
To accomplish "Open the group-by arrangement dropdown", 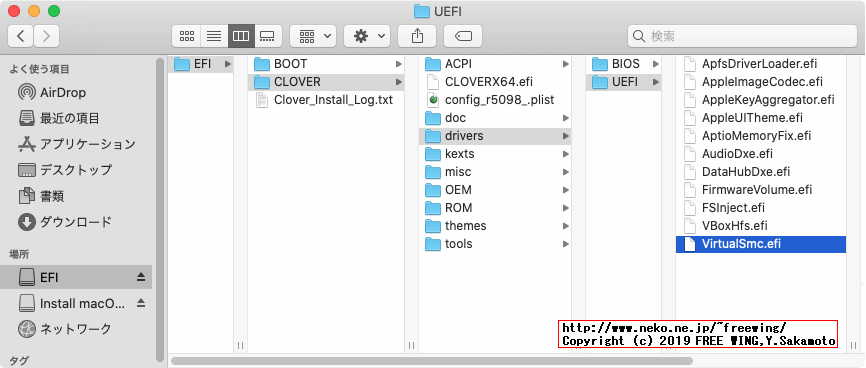I will click(x=313, y=36).
